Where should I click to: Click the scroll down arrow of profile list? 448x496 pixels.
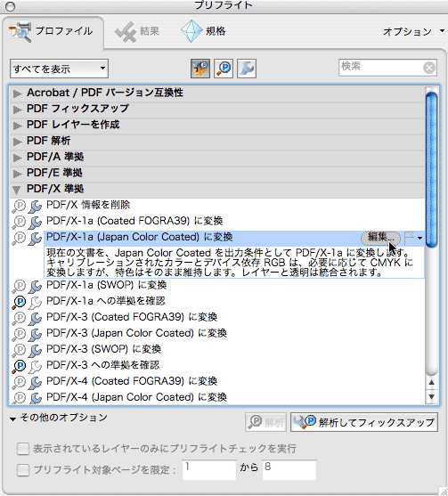point(432,396)
